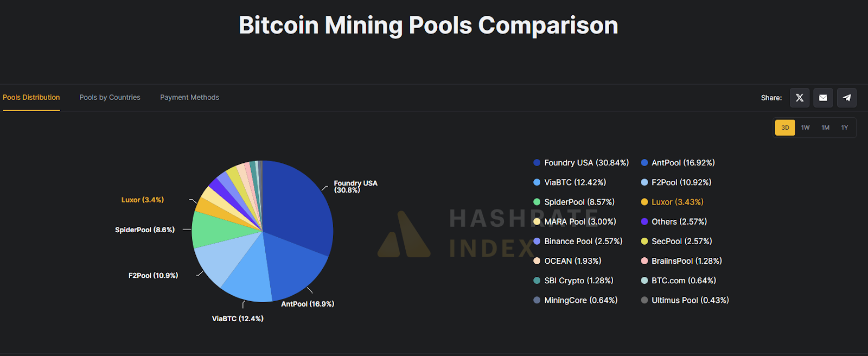
Task: Share chart on X (Twitter)
Action: click(799, 98)
